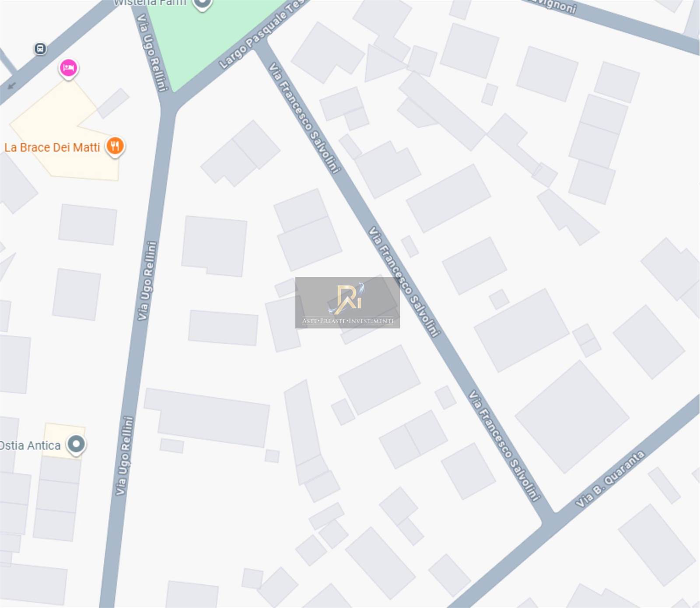Click the topmost Via Francesco Salvolini label

pyautogui.click(x=304, y=118)
